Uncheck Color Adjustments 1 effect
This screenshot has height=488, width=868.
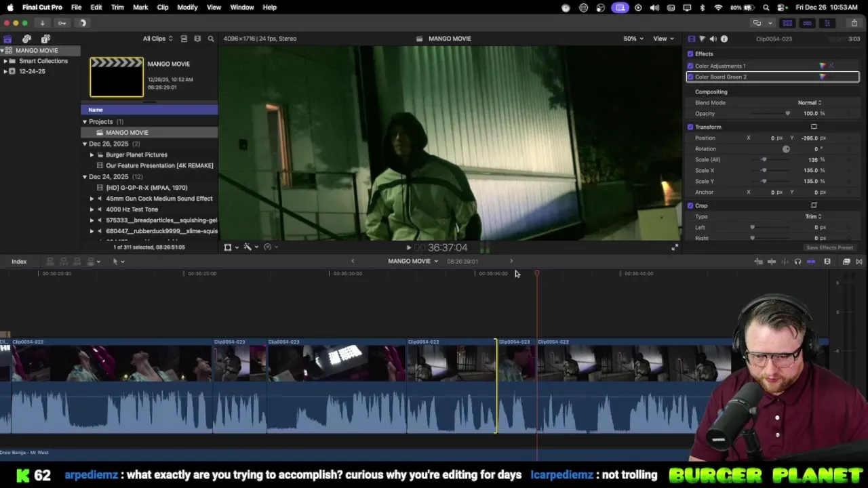pyautogui.click(x=690, y=66)
